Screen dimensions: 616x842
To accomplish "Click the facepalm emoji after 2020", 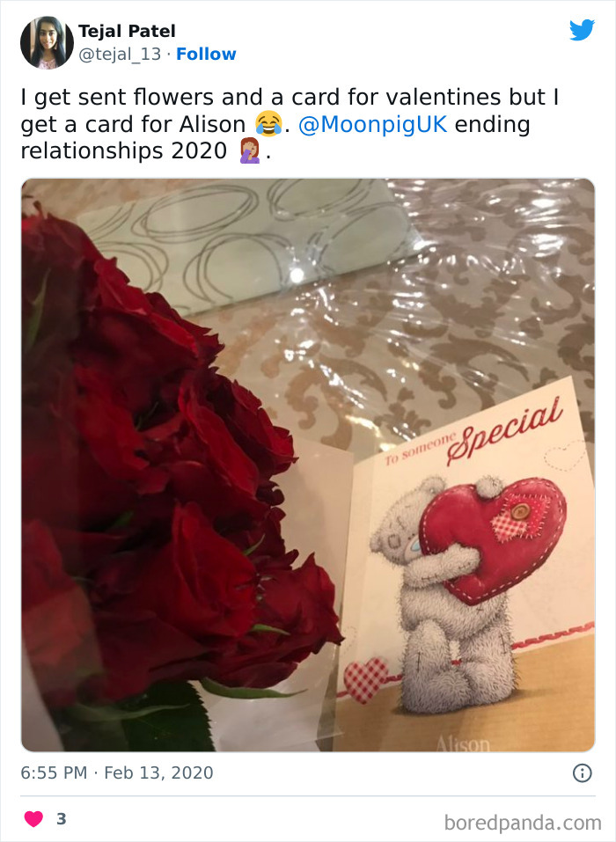I will pyautogui.click(x=250, y=150).
